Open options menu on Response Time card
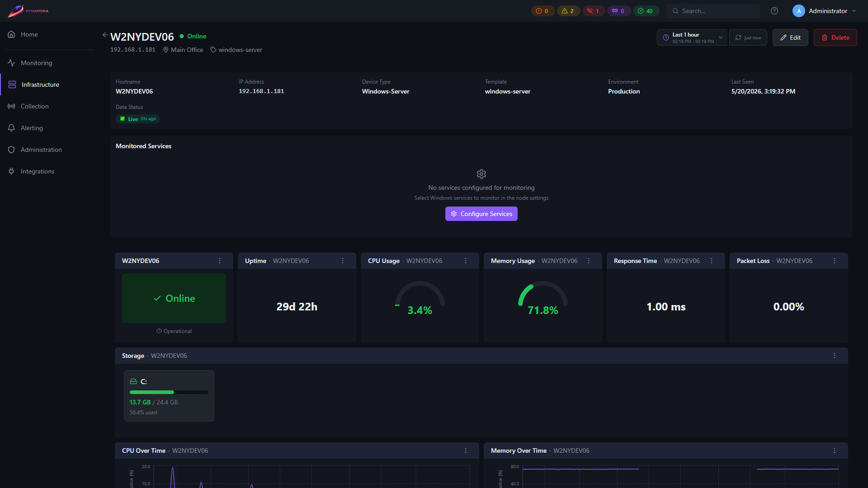Image resolution: width=868 pixels, height=488 pixels. [712, 261]
